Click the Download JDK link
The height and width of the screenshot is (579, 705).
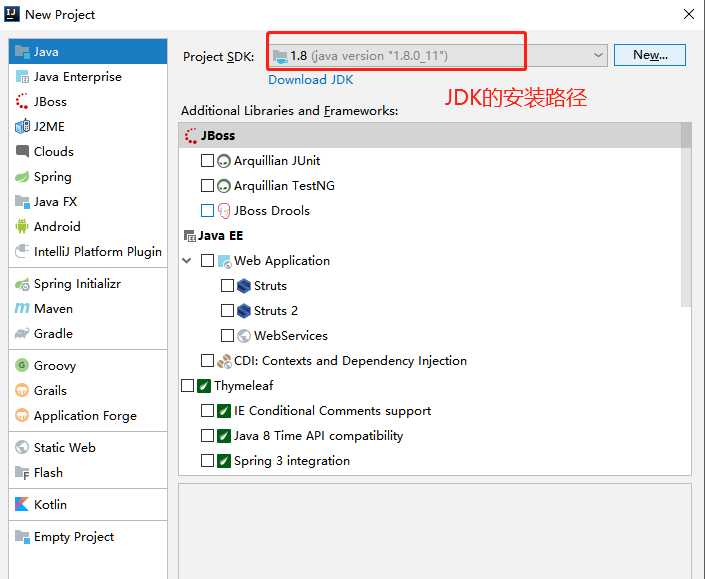coord(310,80)
